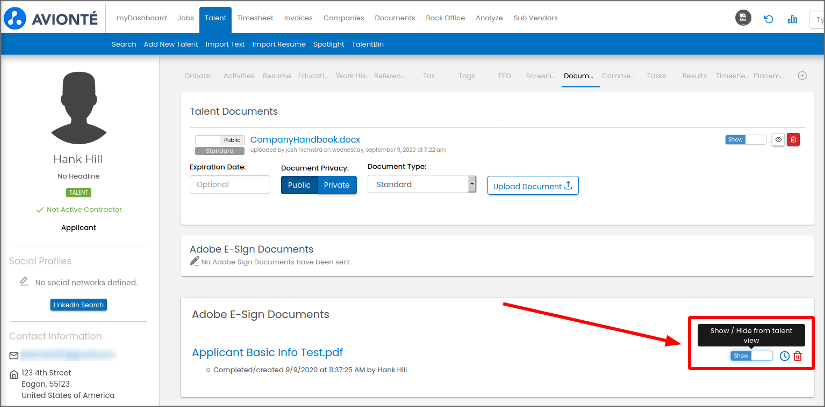Open the CompanyHandbook.docx link
Image resolution: width=825 pixels, height=407 pixels.
304,139
